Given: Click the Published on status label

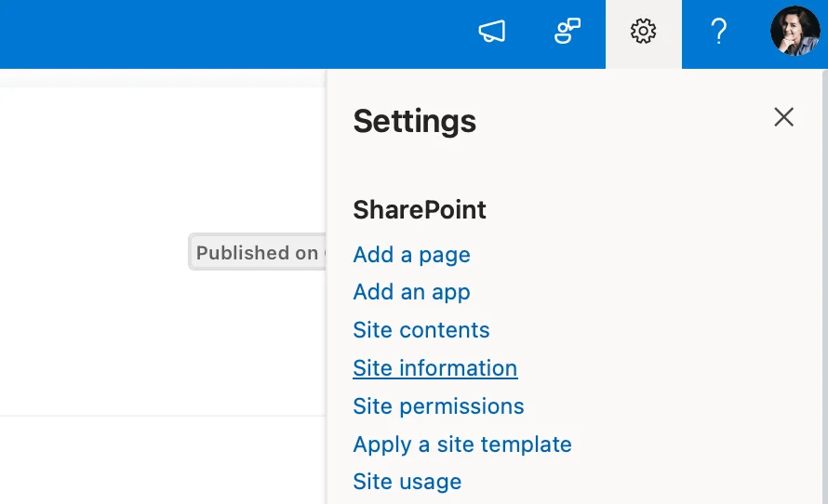Looking at the screenshot, I should (x=258, y=252).
